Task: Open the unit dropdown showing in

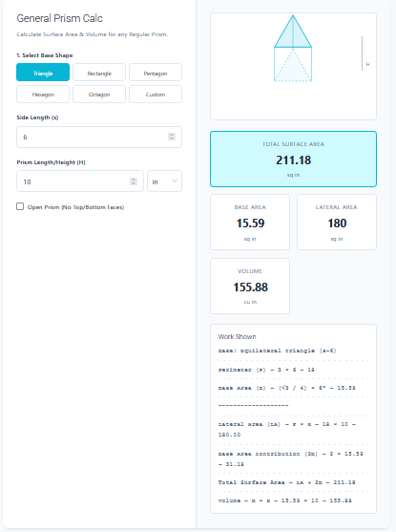Action: click(164, 181)
